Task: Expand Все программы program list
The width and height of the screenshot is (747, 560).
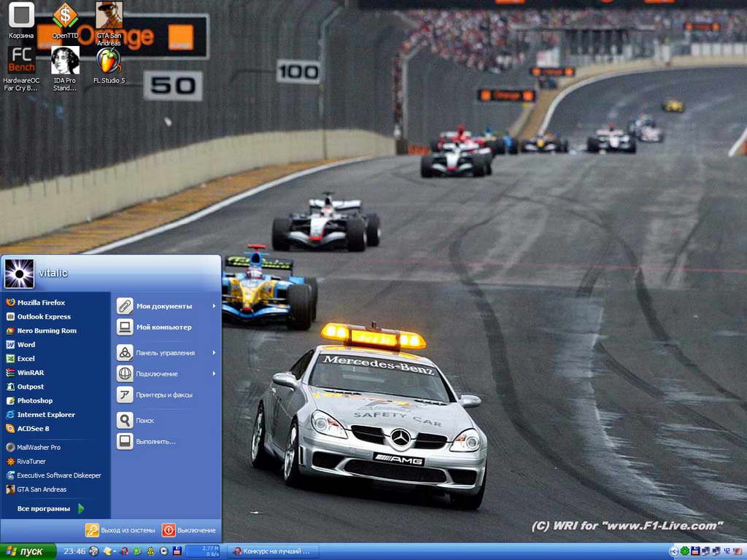Action: click(x=50, y=508)
